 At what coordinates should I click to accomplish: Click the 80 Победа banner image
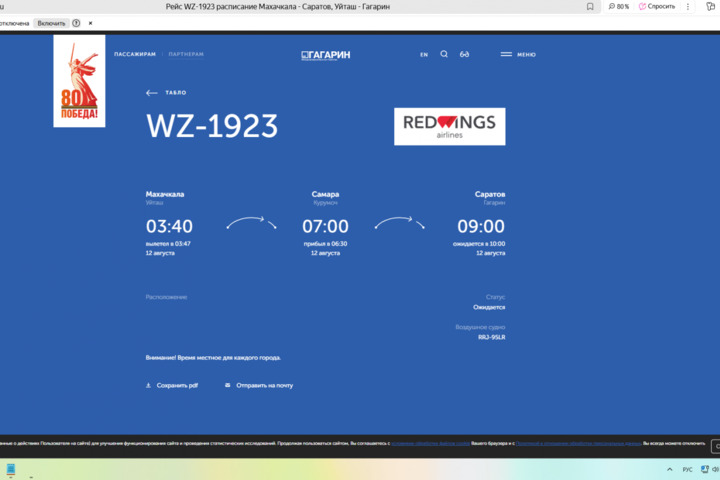79,81
